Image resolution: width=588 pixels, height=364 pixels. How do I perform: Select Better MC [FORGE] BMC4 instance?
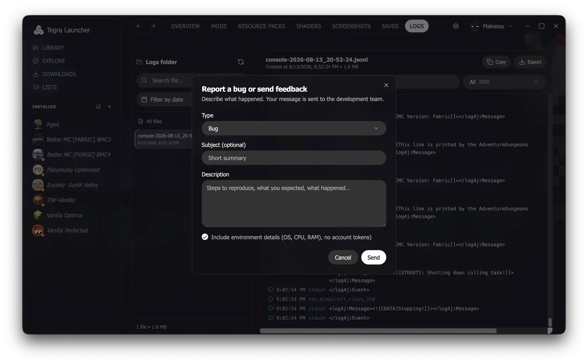pos(72,154)
